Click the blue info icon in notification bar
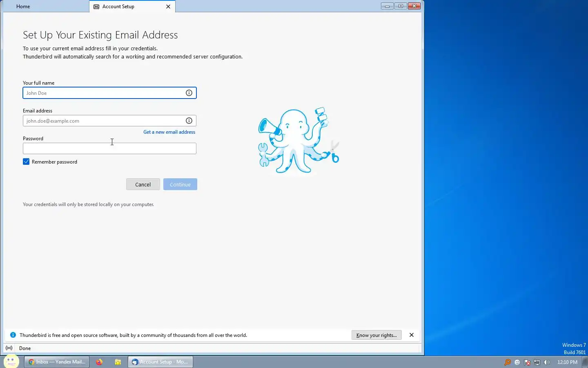This screenshot has height=368, width=588. [13, 335]
